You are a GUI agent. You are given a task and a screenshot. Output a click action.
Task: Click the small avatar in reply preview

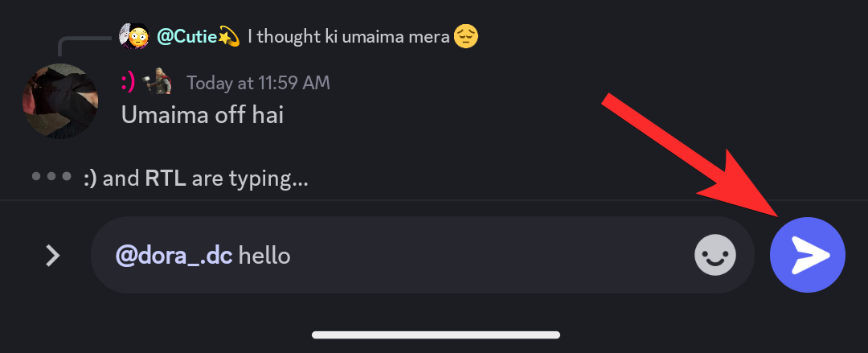pos(134,35)
